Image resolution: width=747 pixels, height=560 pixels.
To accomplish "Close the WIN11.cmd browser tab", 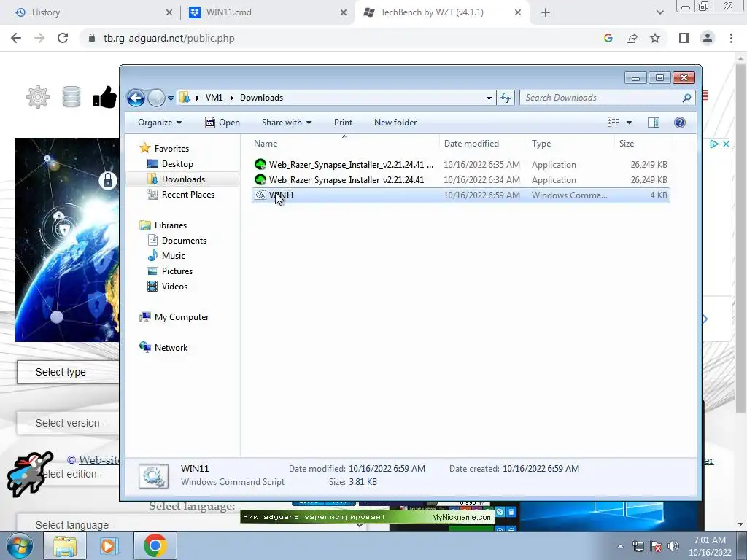I will tap(344, 12).
